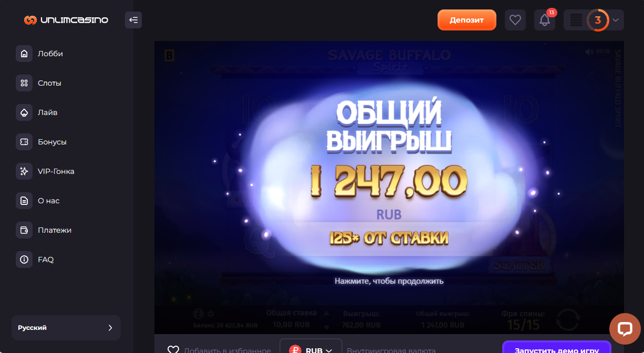Expand the Русский language selector

[66, 328]
